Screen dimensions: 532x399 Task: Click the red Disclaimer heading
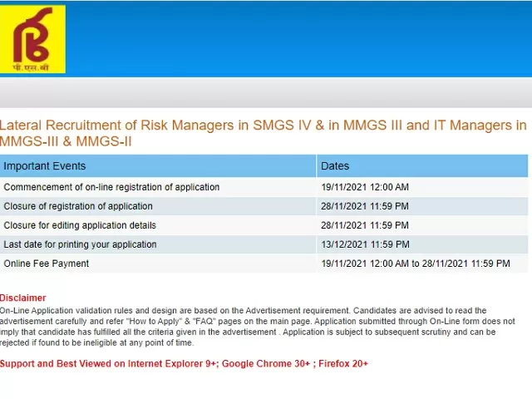(x=23, y=298)
